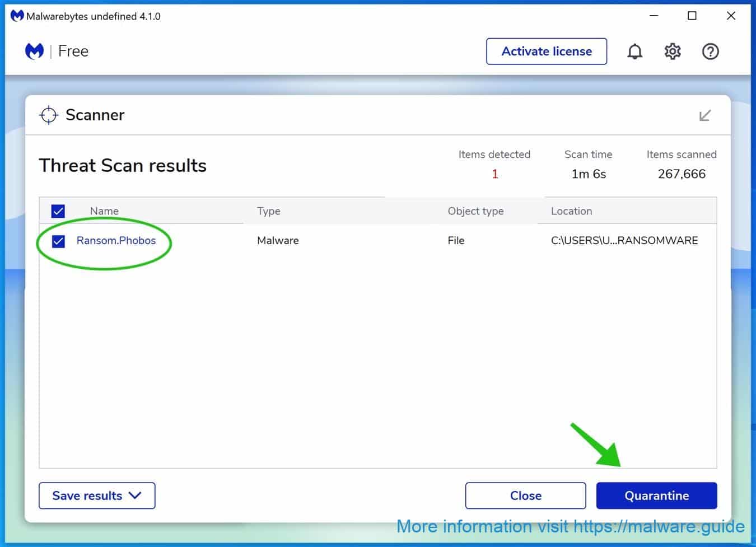Click the help question mark icon
The height and width of the screenshot is (547, 756).
click(710, 52)
